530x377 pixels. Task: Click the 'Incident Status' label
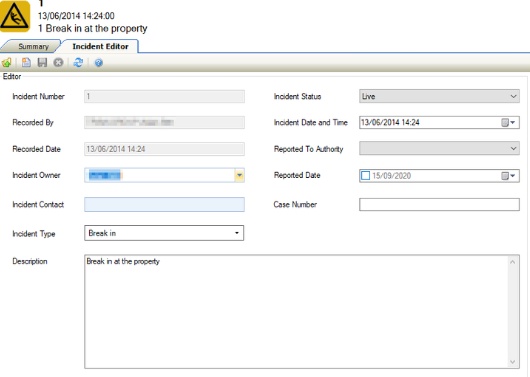tap(297, 97)
